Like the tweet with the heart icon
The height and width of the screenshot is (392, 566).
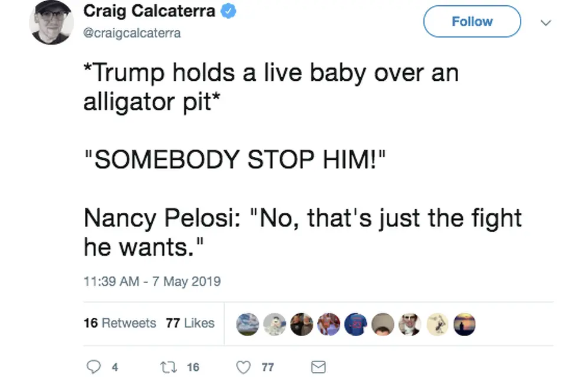pos(243,367)
